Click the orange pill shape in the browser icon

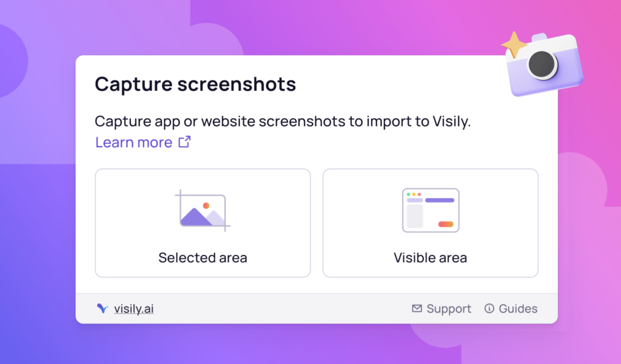(x=446, y=224)
